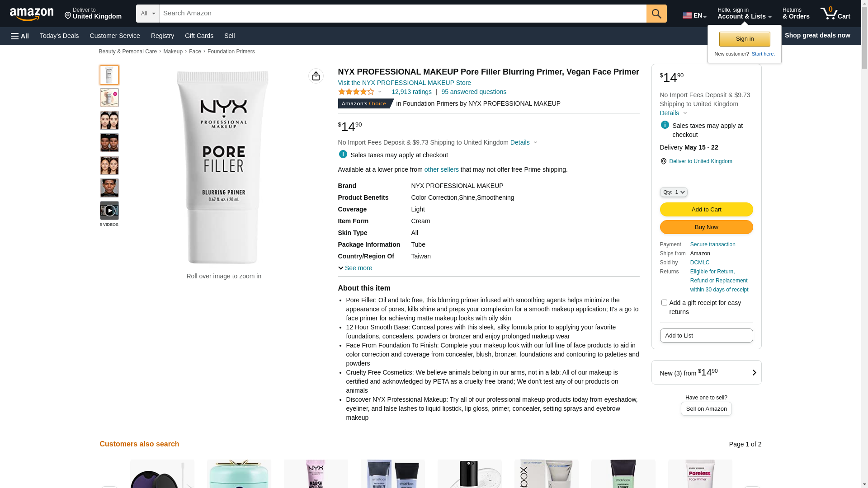Viewport: 868px width, 488px height.
Task: Click the search magnifier button
Action: [656, 14]
